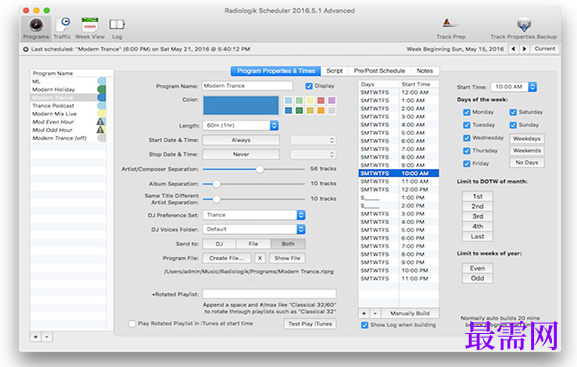Open DJ Voices Folder dropdown

click(x=254, y=229)
